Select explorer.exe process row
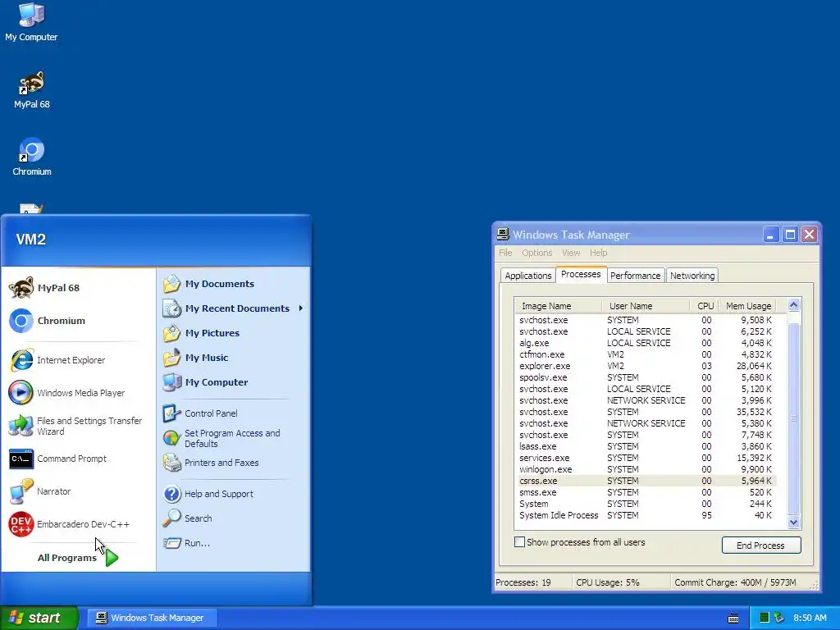The image size is (840, 630). [646, 366]
